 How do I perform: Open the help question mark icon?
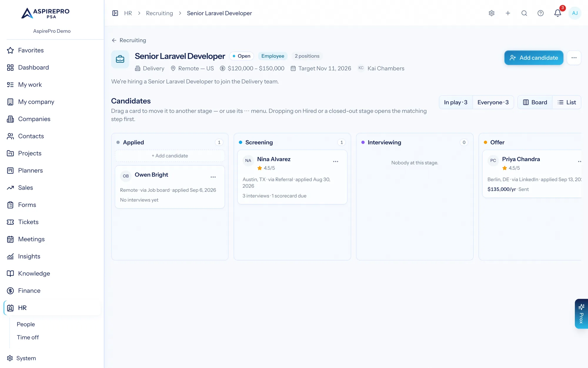click(540, 13)
